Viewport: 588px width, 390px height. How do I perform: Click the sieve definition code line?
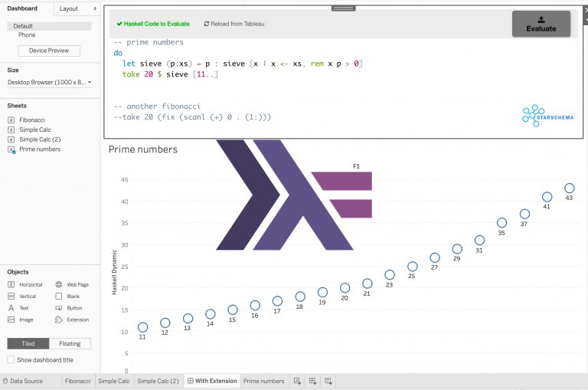click(242, 64)
